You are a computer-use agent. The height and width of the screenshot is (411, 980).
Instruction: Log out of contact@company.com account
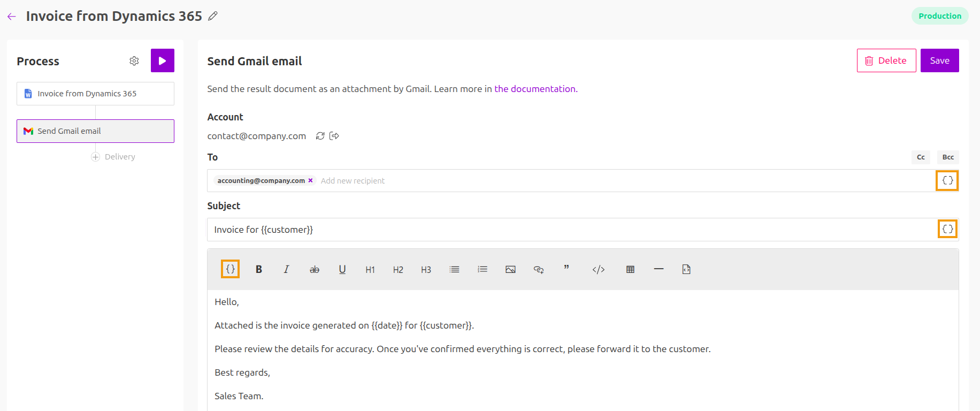pos(334,136)
